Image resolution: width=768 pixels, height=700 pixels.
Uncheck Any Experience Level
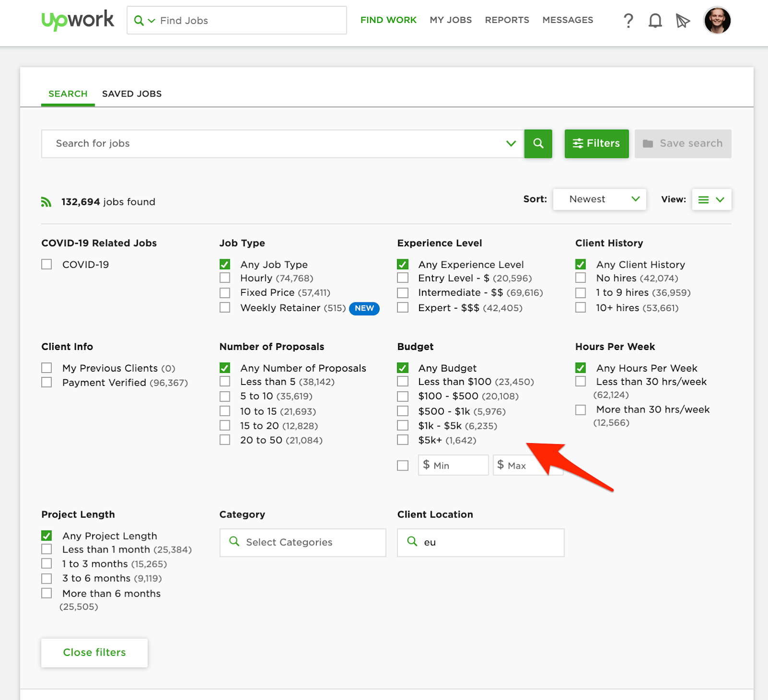[403, 265]
